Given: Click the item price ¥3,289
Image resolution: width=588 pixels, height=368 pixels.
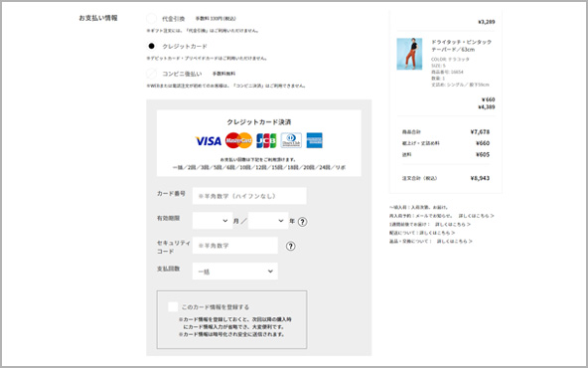Looking at the screenshot, I should tap(487, 22).
